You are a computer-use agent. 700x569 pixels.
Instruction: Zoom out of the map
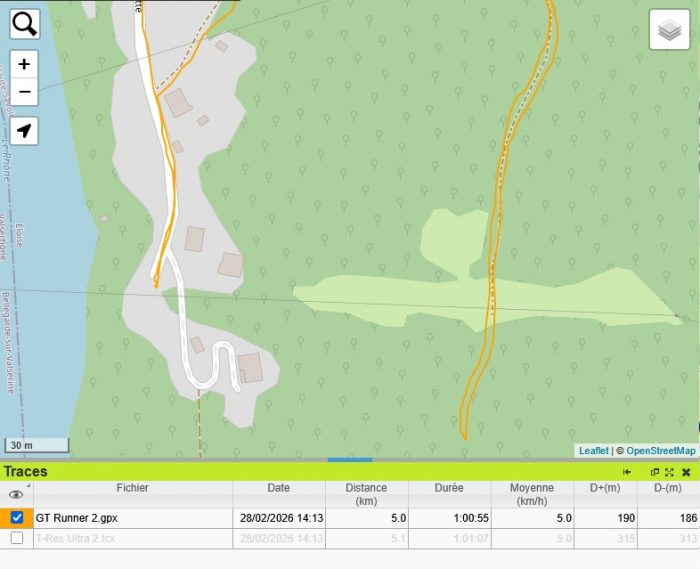click(x=25, y=92)
